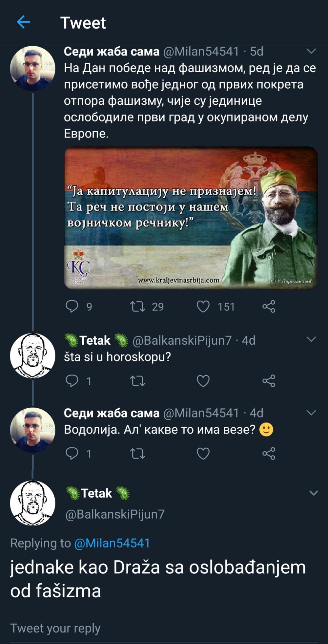This screenshot has width=328, height=644.
Task: Go back using the blue arrow
Action: (23, 22)
